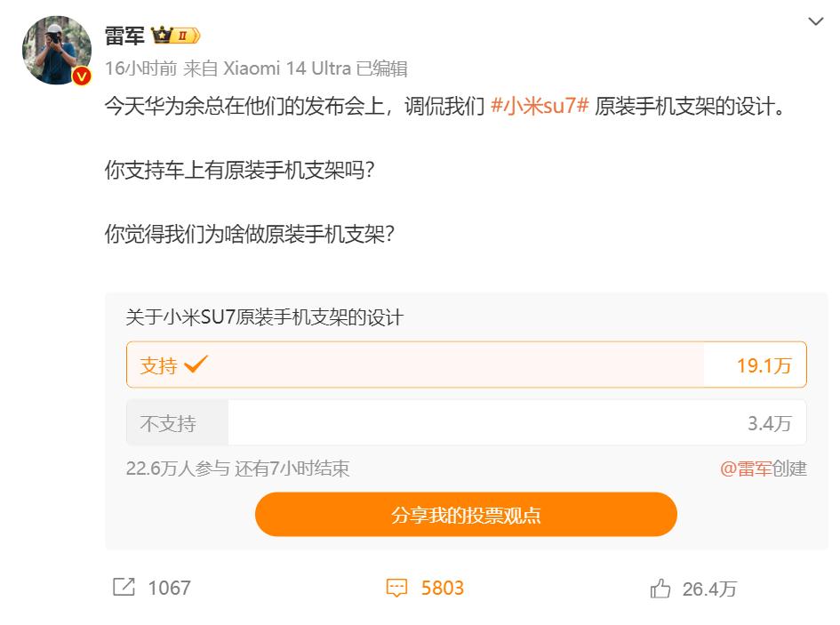Open the #小米su7# hashtag link
Screen dimensions: 840x625
(540, 108)
